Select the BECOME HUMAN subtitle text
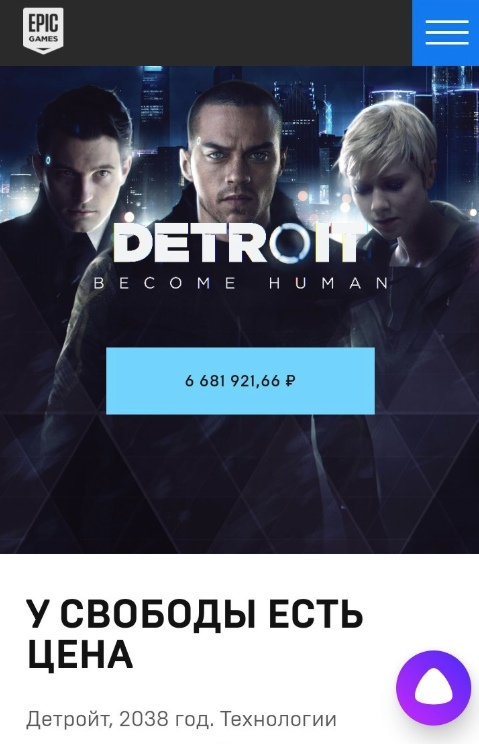 point(240,283)
